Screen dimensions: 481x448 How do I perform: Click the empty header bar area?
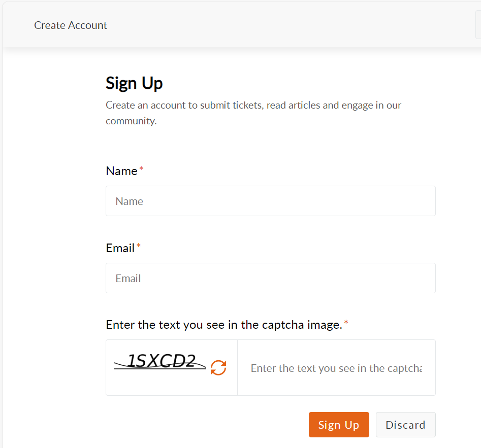tap(284, 25)
